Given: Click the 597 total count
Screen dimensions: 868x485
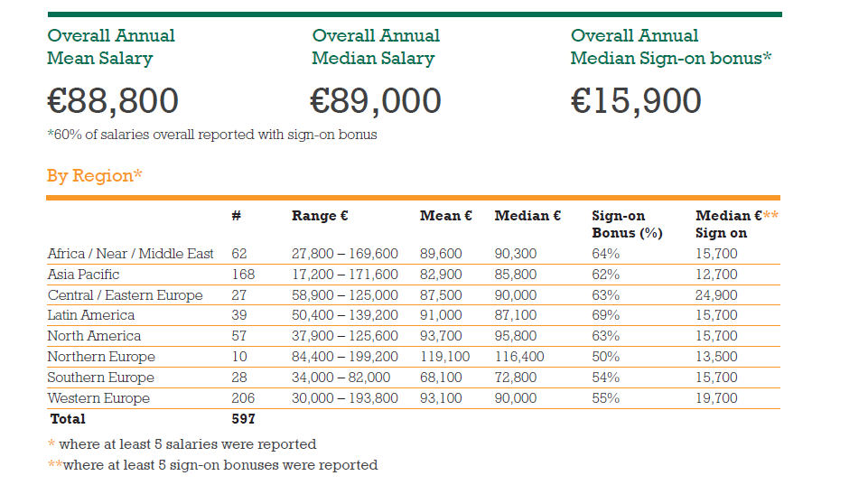Looking at the screenshot, I should coord(244,419).
